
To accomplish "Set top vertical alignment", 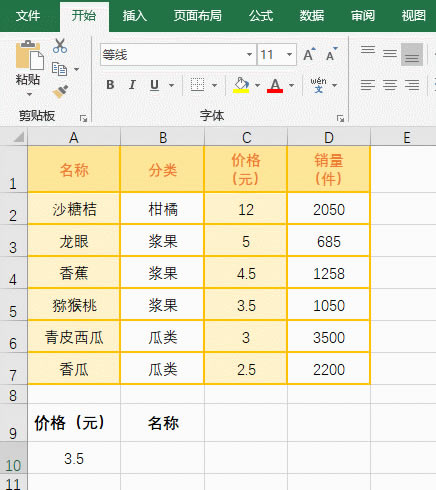I will tap(368, 50).
